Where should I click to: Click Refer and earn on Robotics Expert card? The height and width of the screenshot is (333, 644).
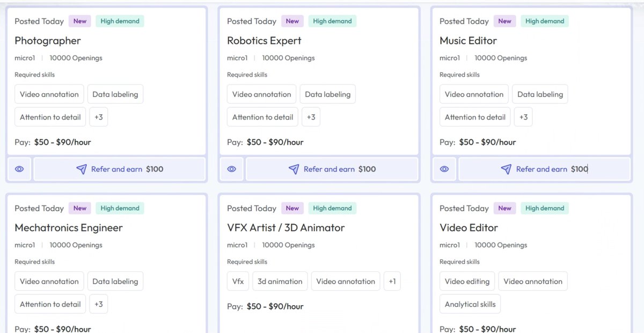332,169
